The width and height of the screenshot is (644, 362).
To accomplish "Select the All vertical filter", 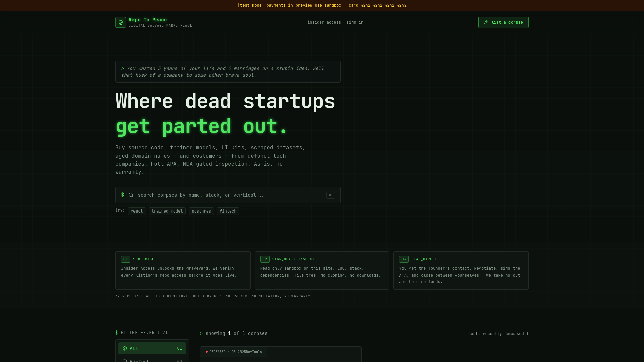I will click(x=152, y=348).
